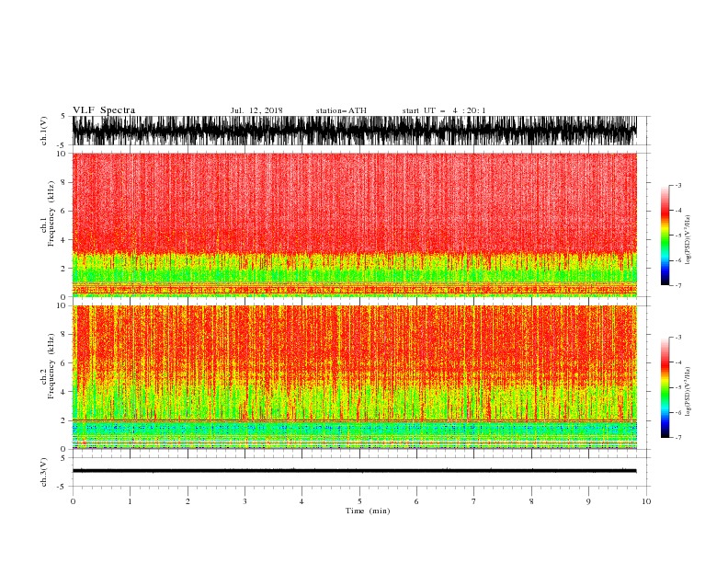
Task: Select the "start UT = 4 :20: 1" text
Action: pyautogui.click(x=444, y=110)
